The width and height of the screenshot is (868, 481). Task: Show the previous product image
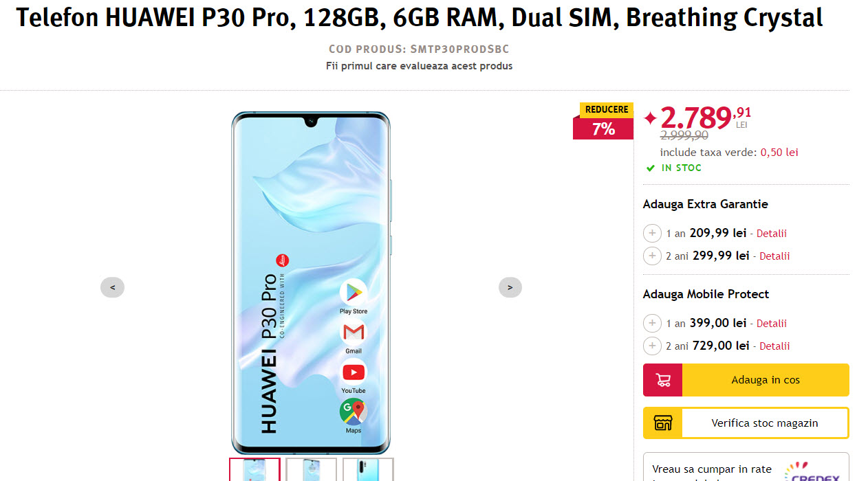coord(112,287)
